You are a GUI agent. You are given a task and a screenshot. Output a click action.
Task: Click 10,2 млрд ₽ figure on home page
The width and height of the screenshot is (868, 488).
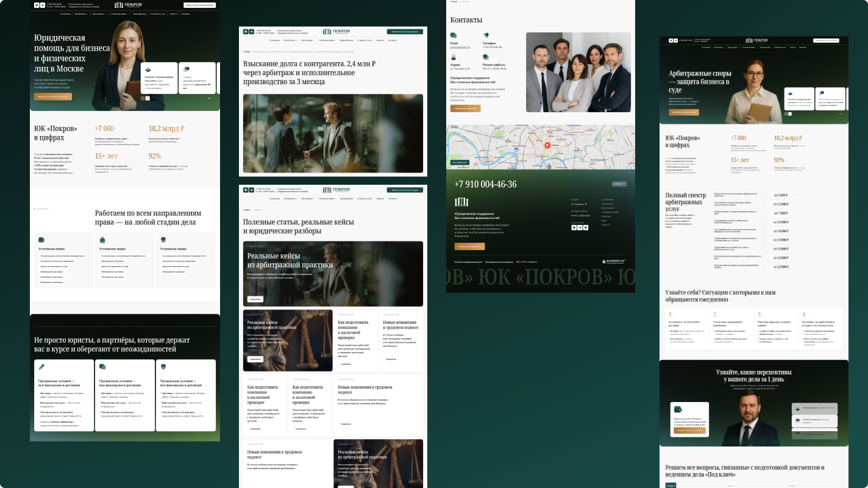coord(166,129)
